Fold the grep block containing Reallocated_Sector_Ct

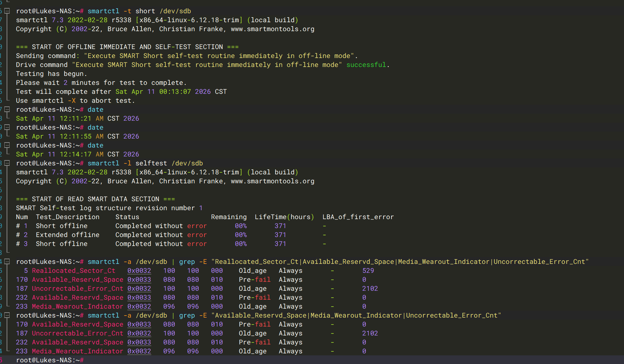point(7,262)
